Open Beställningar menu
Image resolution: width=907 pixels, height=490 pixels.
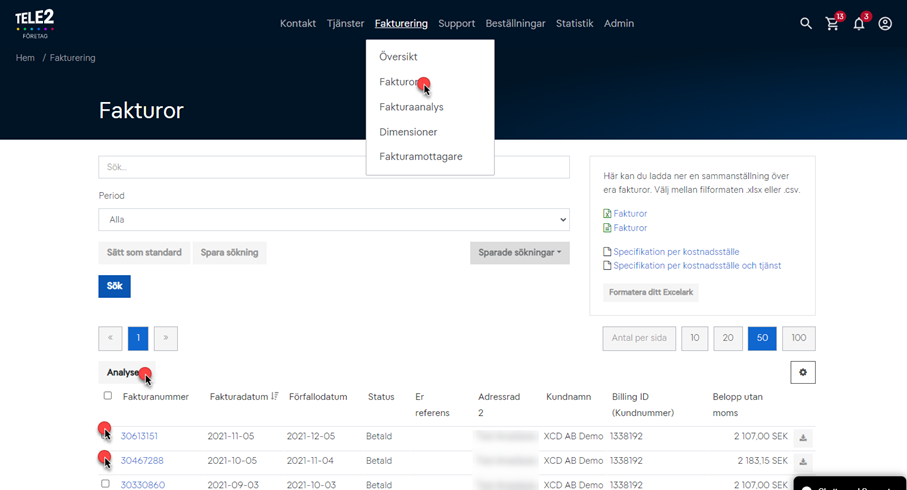[515, 24]
